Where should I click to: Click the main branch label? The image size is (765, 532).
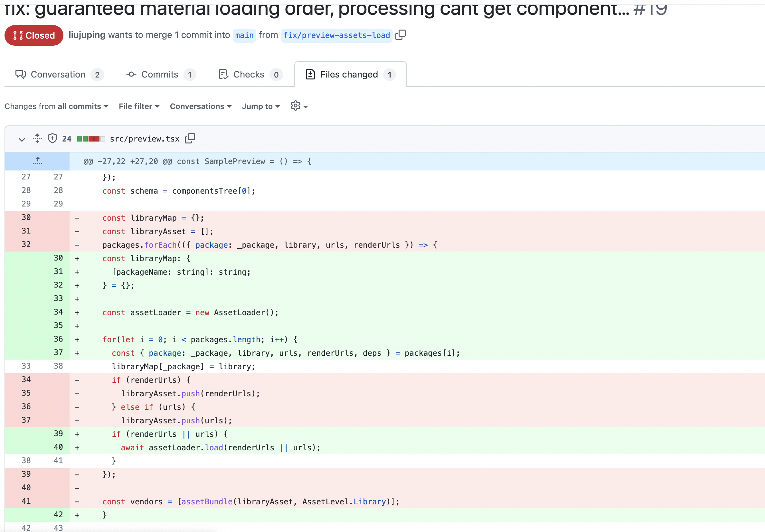[x=244, y=35]
